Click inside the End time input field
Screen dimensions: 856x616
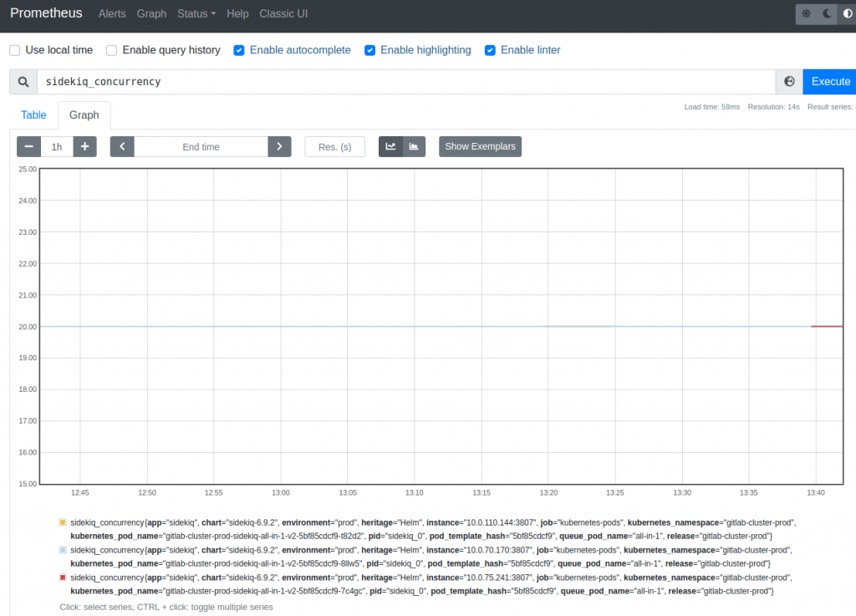(201, 146)
